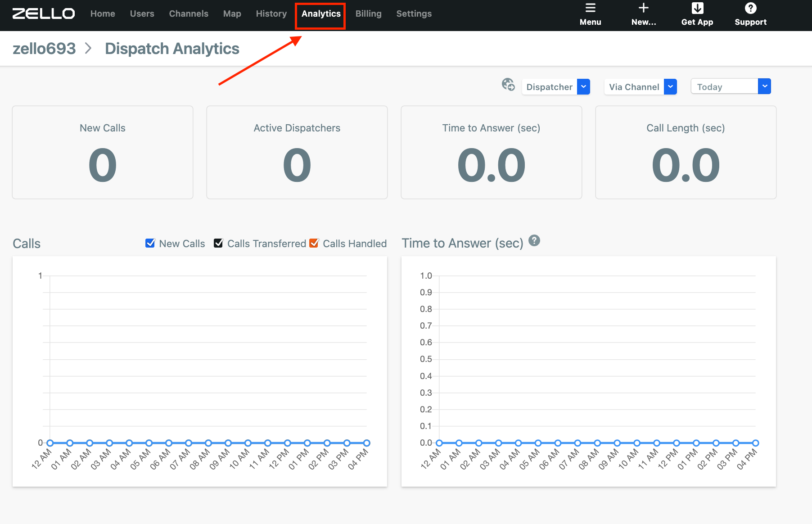This screenshot has width=812, height=524.
Task: Click the 12 AM point on Calls chart
Action: tap(50, 443)
